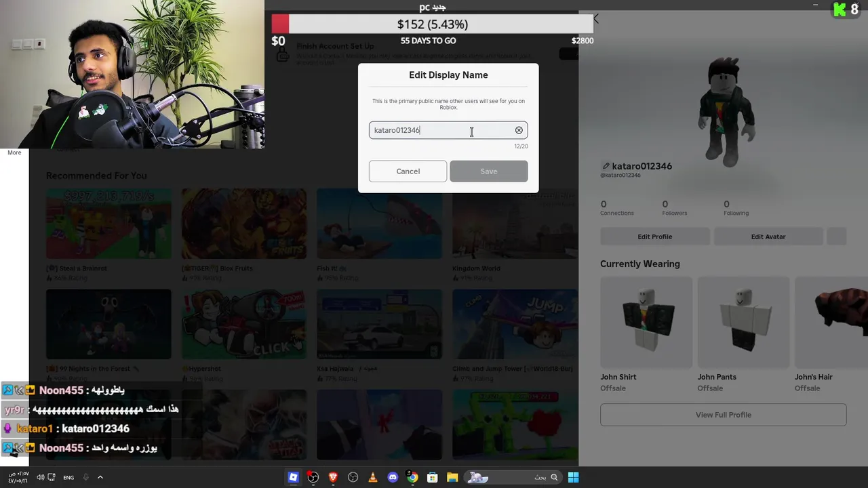Click the 0 Connections counter
The width and height of the screenshot is (868, 488).
(x=616, y=208)
